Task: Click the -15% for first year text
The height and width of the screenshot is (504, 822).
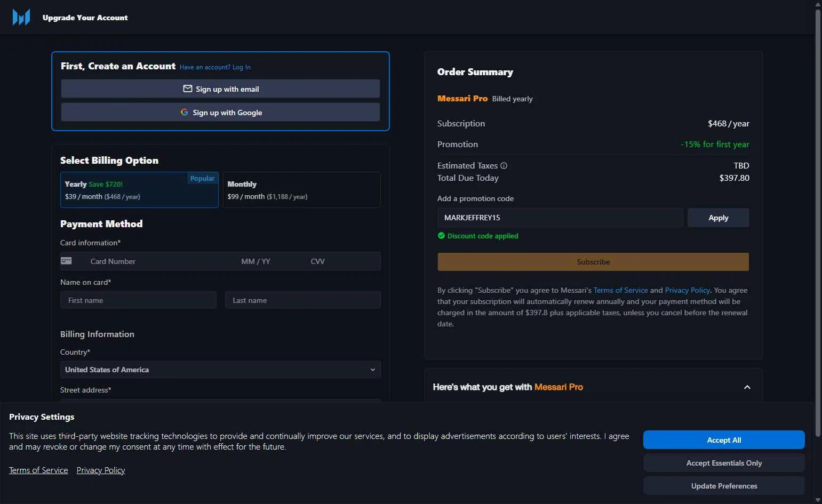Action: tap(715, 145)
